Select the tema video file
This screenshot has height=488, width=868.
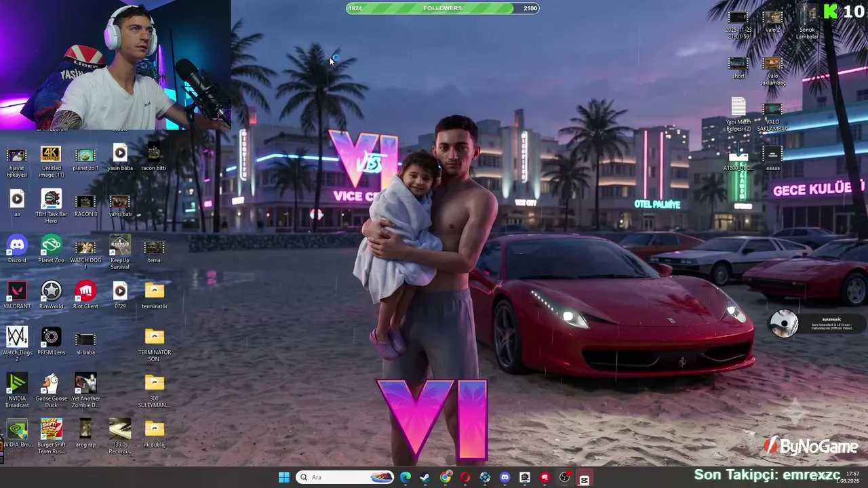154,251
